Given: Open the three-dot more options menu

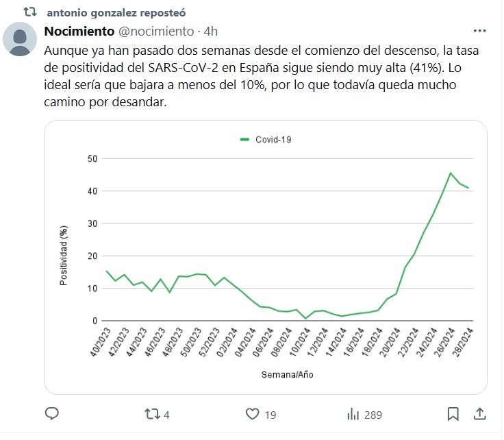Looking at the screenshot, I should (x=480, y=32).
